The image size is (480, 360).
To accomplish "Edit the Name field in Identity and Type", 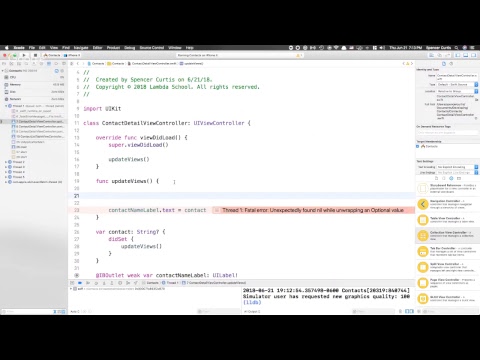I will [457, 77].
